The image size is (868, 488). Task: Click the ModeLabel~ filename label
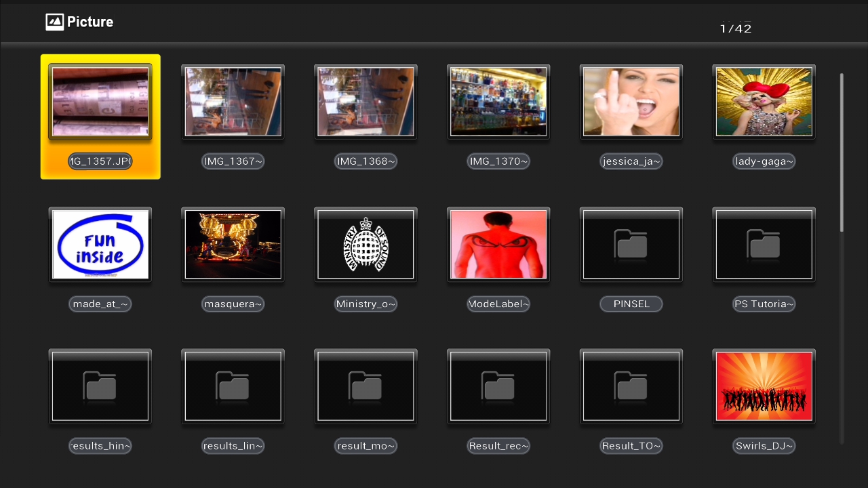[498, 304]
